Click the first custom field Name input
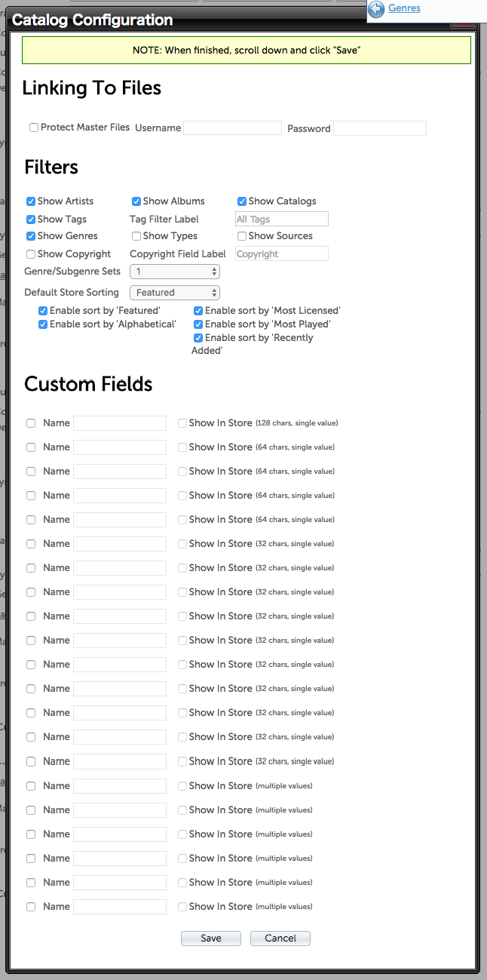This screenshot has height=980, width=487. pyautogui.click(x=120, y=423)
